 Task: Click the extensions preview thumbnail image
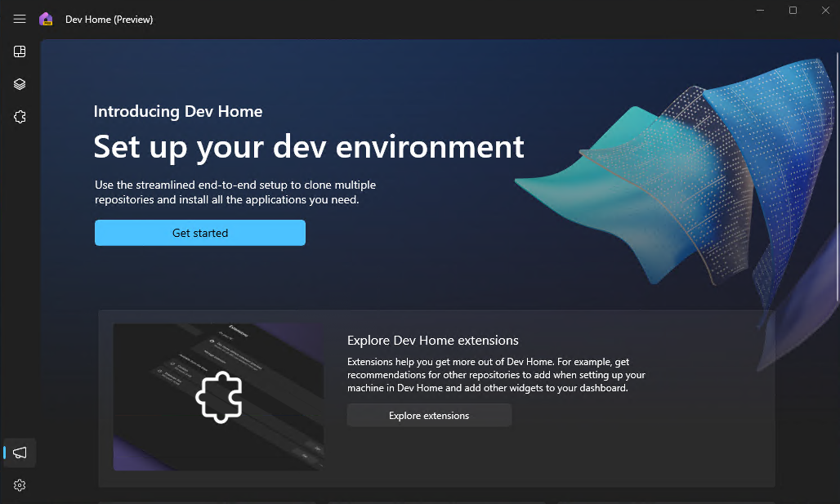(218, 397)
